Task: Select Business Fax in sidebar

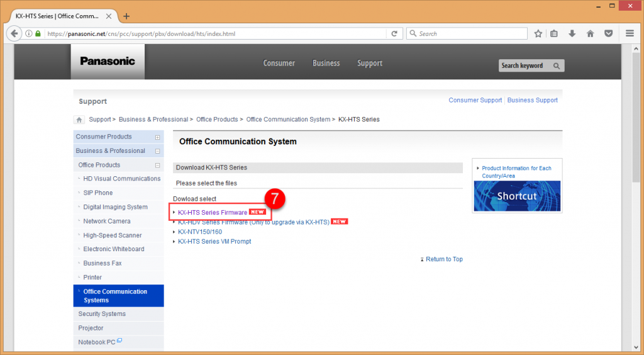Action: (103, 263)
